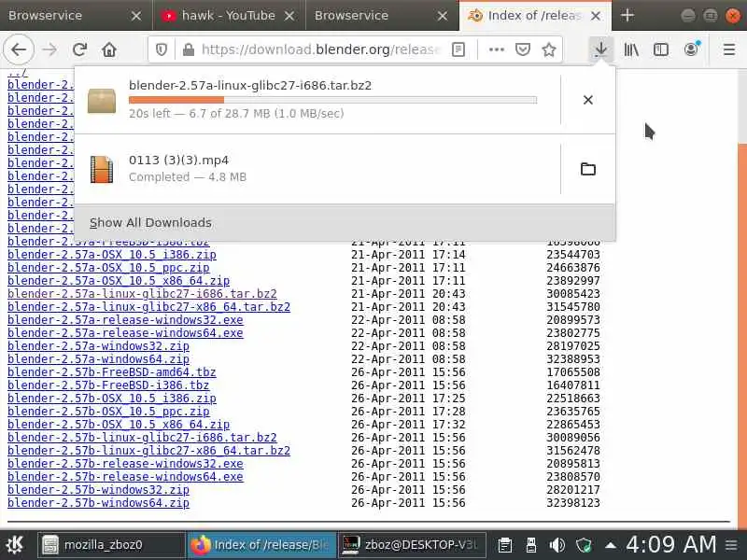Open the volume speaker tray icon

[557, 545]
